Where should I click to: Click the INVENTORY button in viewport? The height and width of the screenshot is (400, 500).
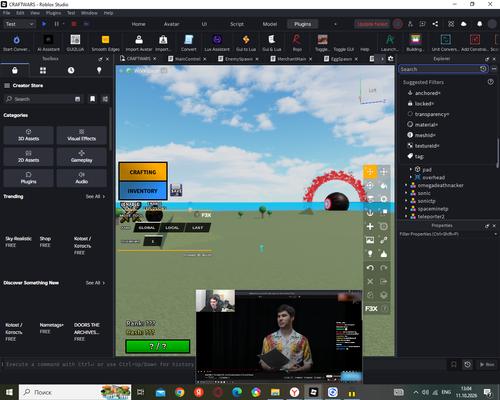[143, 191]
